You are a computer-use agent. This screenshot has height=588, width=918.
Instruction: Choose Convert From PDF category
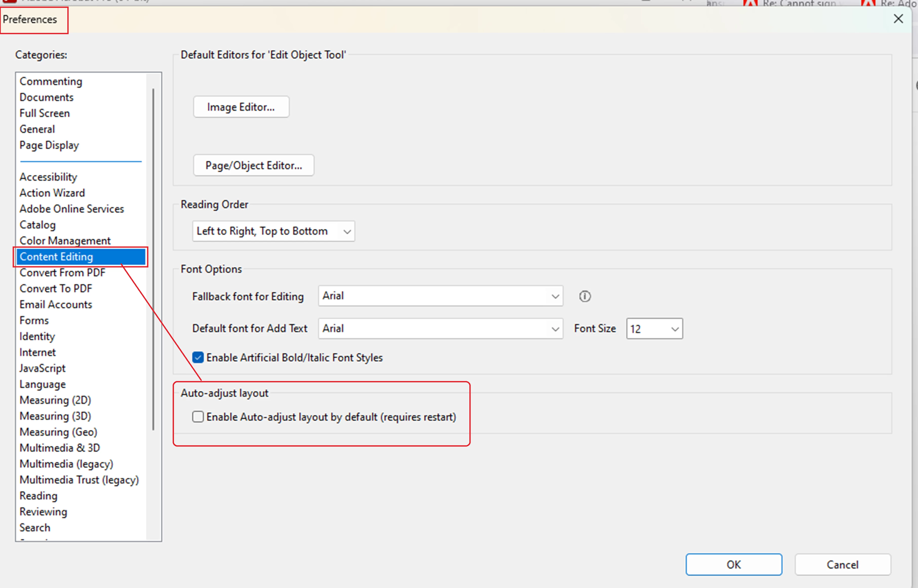[x=62, y=272]
